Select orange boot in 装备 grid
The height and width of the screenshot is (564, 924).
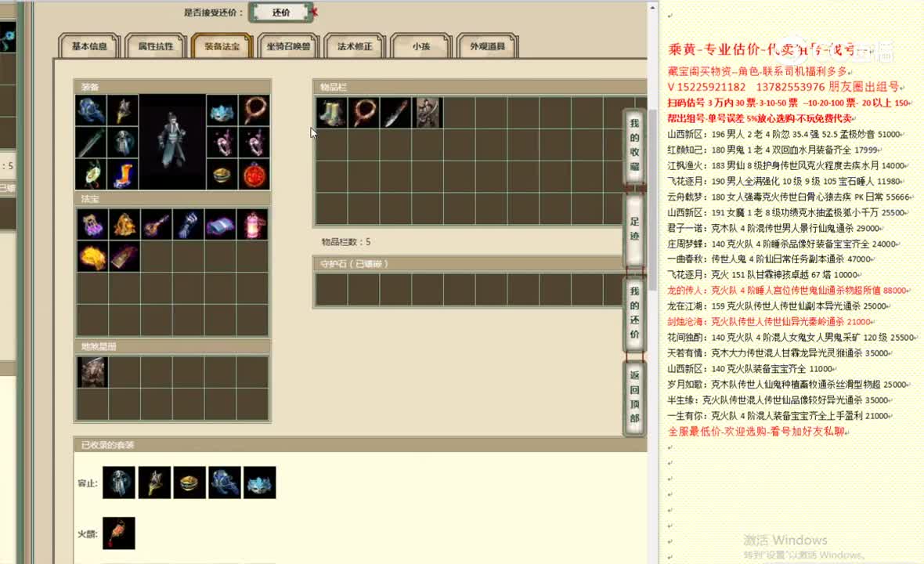point(123,174)
